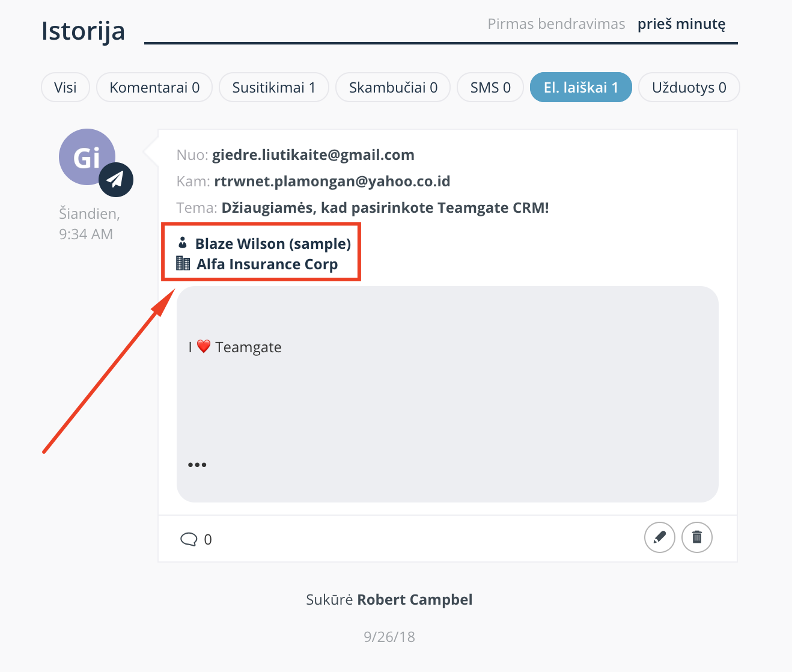Filter history by SMS 0
This screenshot has width=792, height=672.
(x=490, y=88)
